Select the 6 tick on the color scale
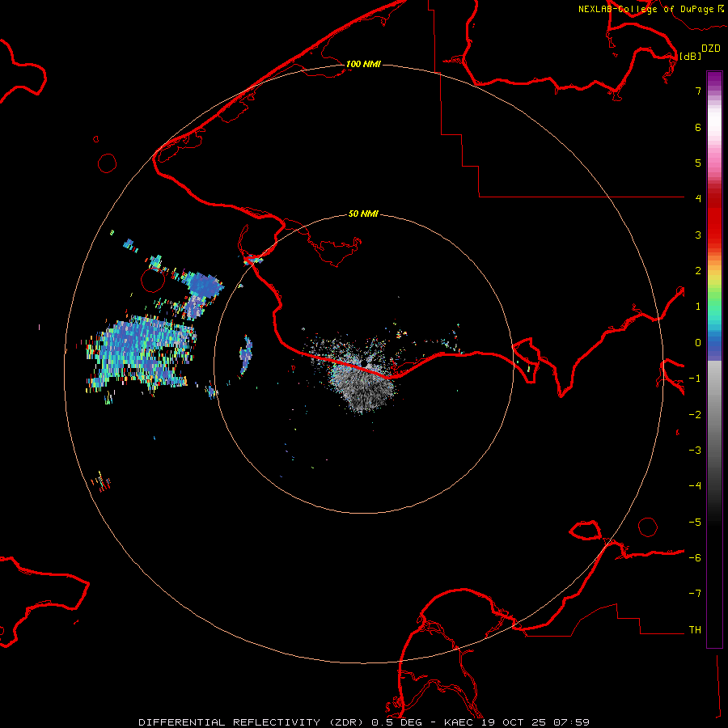 point(698,127)
